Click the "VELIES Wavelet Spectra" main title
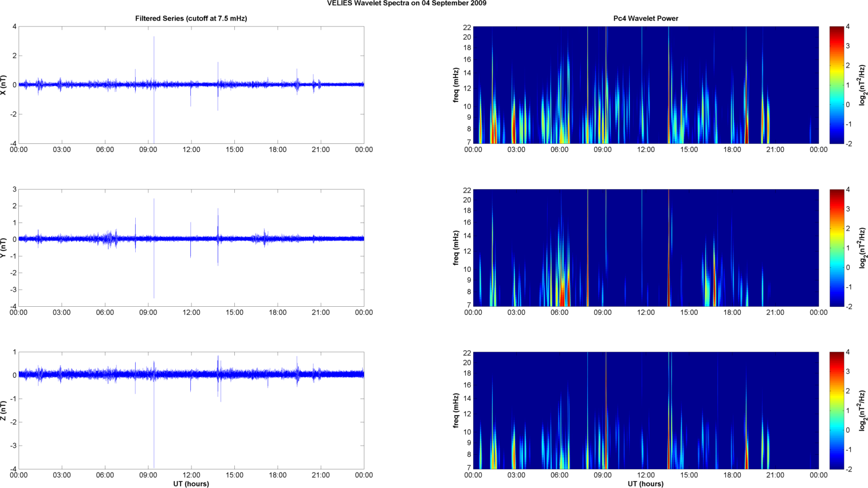Viewport: 868px width, 488px height. [406, 3]
